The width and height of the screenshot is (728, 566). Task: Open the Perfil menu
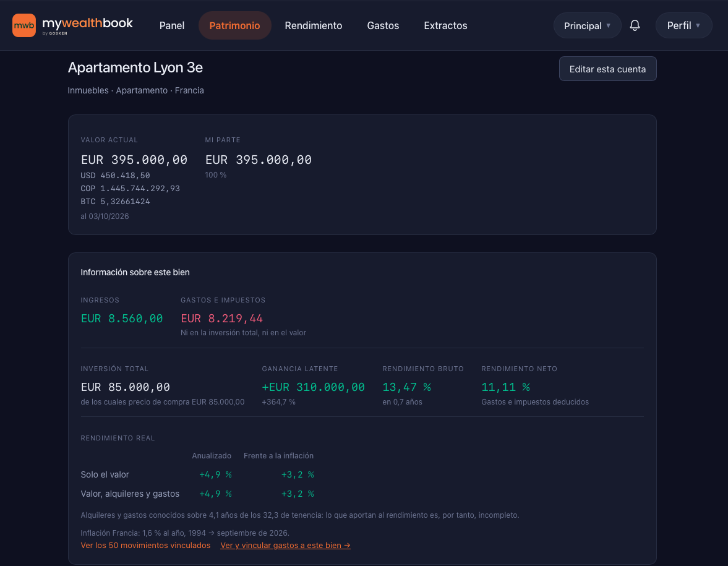click(x=683, y=25)
